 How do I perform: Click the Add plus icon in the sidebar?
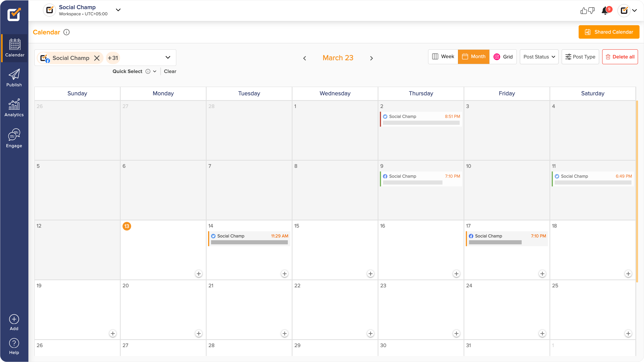click(14, 319)
